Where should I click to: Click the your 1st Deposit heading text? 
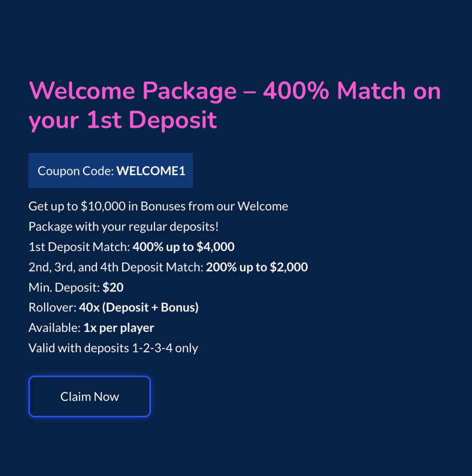[x=123, y=120]
